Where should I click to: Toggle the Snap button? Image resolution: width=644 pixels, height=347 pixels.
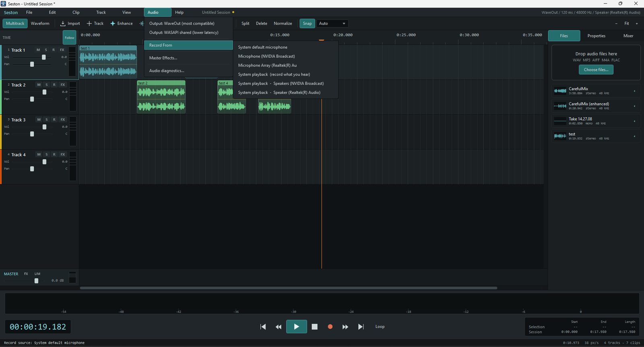307,23
